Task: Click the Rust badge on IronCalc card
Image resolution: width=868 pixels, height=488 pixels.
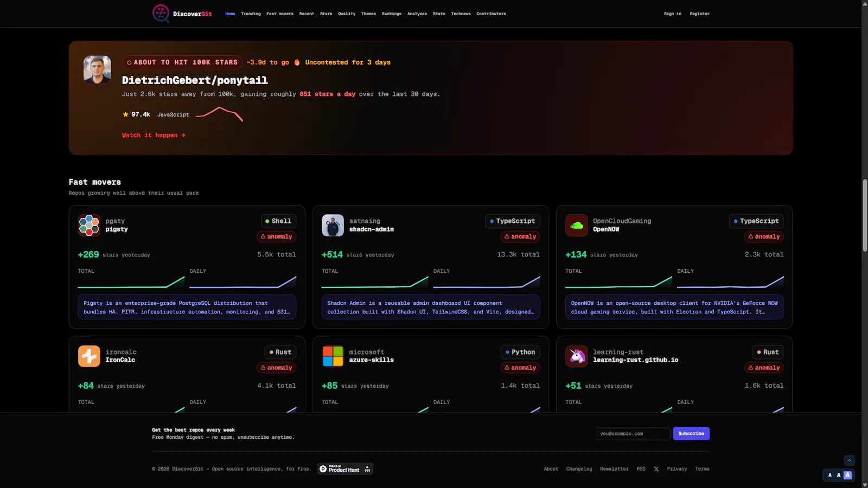Action: tap(280, 352)
